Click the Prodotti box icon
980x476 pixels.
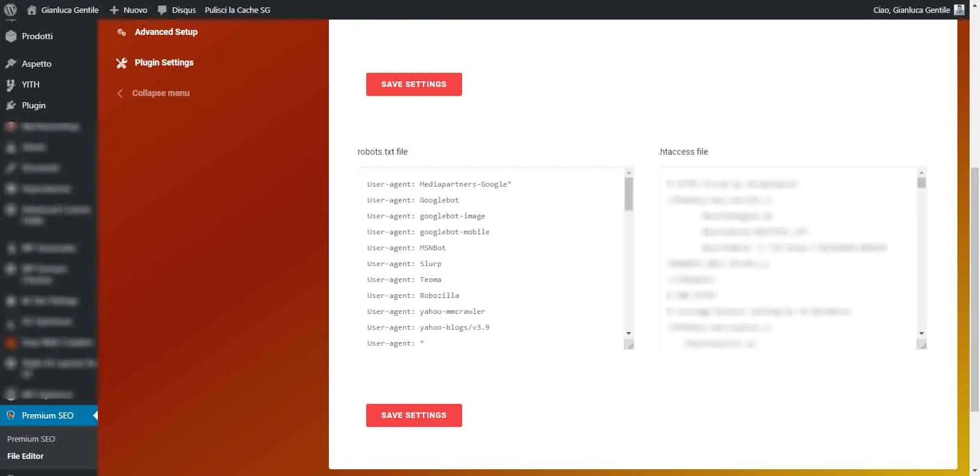point(10,36)
